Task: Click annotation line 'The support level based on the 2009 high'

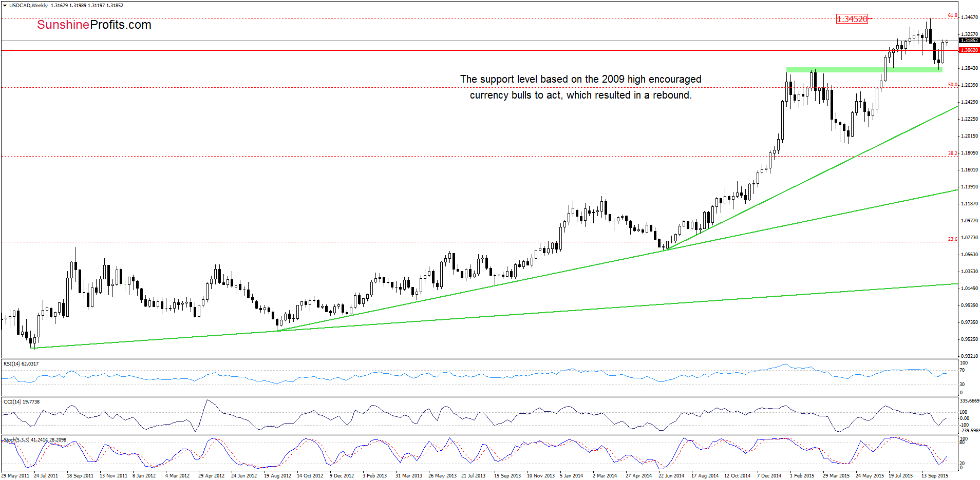Action: (x=580, y=79)
